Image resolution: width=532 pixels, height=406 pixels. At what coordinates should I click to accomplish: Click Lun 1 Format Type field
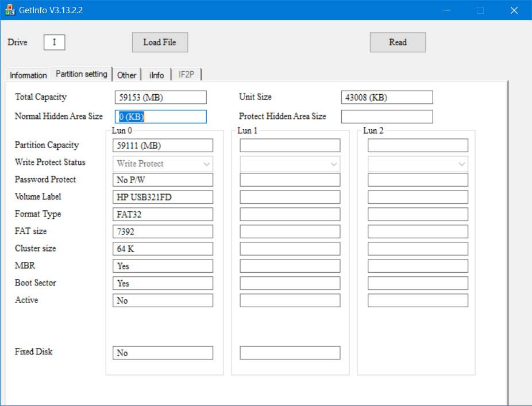pos(290,214)
